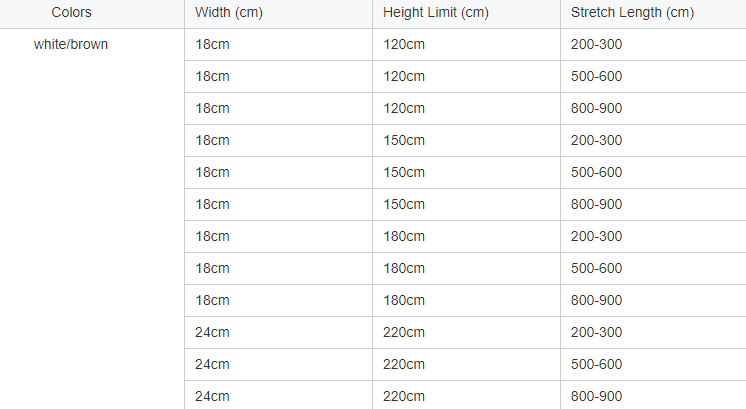Image resolution: width=746 pixels, height=409 pixels.
Task: Click the Colors column header
Action: [71, 13]
